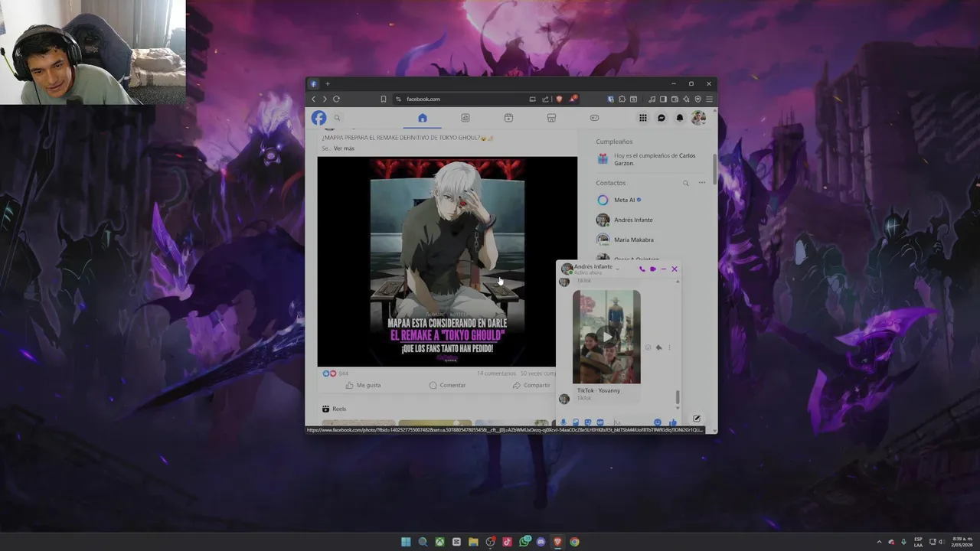Screen dimensions: 980x551
Task: Open contacts options three dots
Action: click(702, 183)
